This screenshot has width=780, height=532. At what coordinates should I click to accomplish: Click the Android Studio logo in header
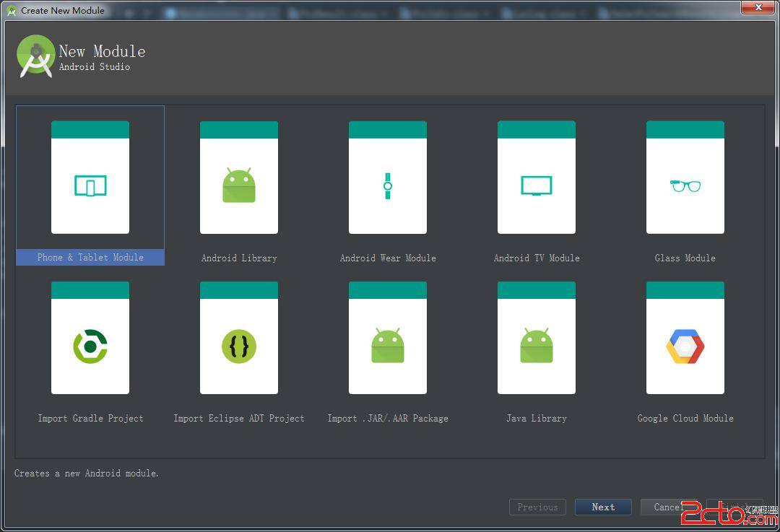(35, 56)
